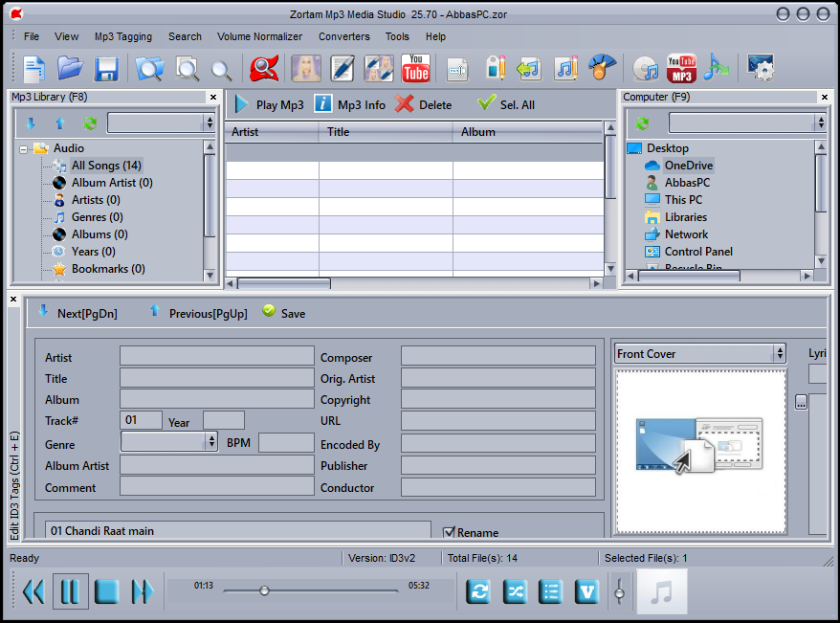
Task: Close the Mp3 Library panel
Action: [x=213, y=97]
